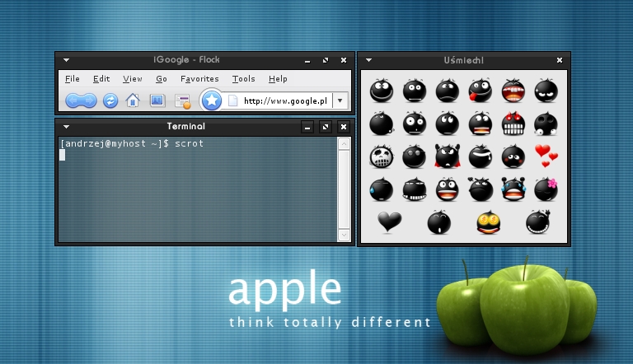Pick the devil smiley with horns and cape

click(x=448, y=156)
